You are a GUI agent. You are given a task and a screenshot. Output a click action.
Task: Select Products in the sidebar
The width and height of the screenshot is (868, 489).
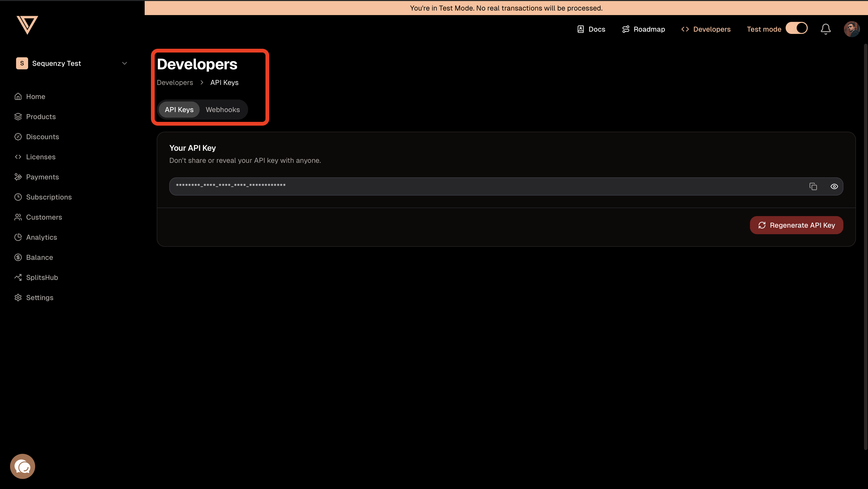[x=41, y=116]
